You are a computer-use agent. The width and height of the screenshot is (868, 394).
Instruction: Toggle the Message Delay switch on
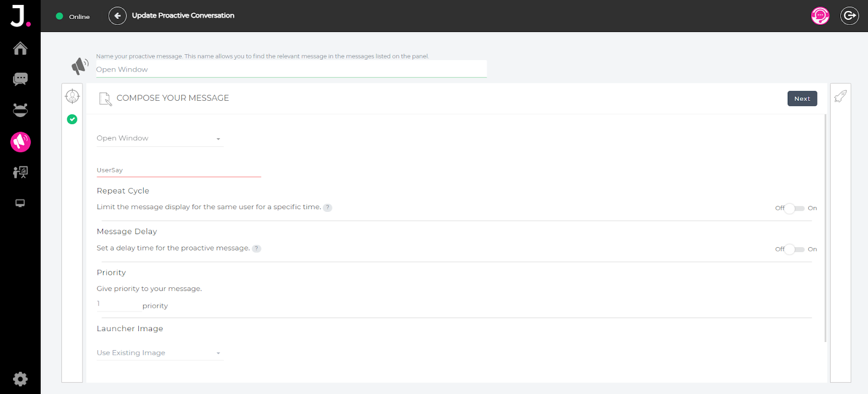pyautogui.click(x=795, y=249)
